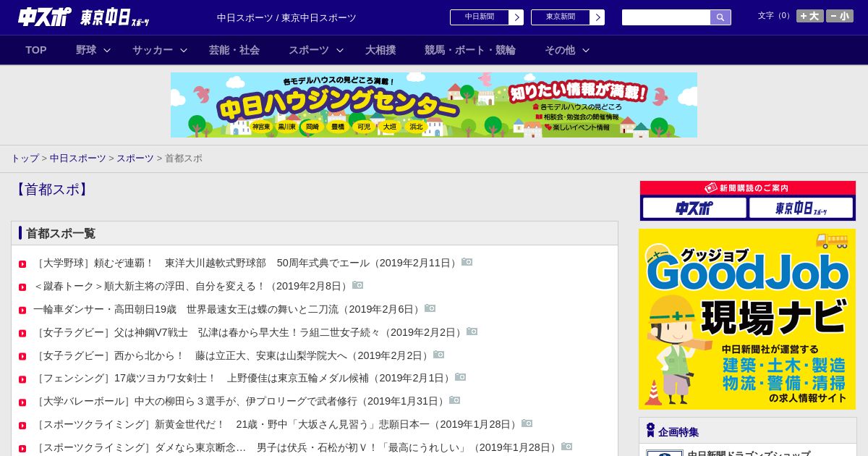Expand the サッカー menu chevron

[x=184, y=50]
